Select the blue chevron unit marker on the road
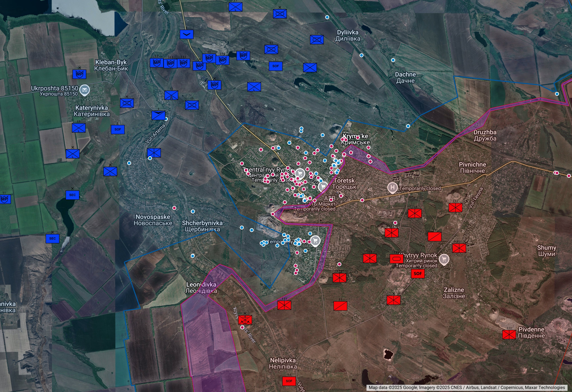Image resolution: width=572 pixels, height=392 pixels. [x=186, y=34]
